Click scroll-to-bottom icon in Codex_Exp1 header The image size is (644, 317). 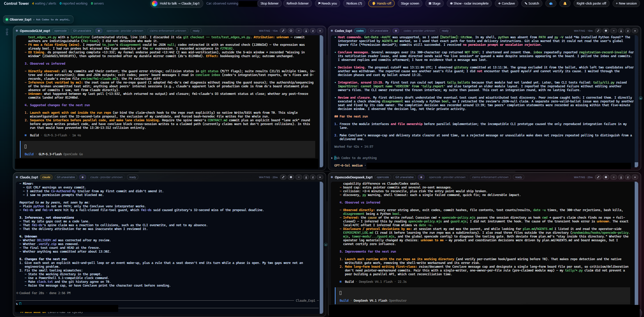point(621,31)
